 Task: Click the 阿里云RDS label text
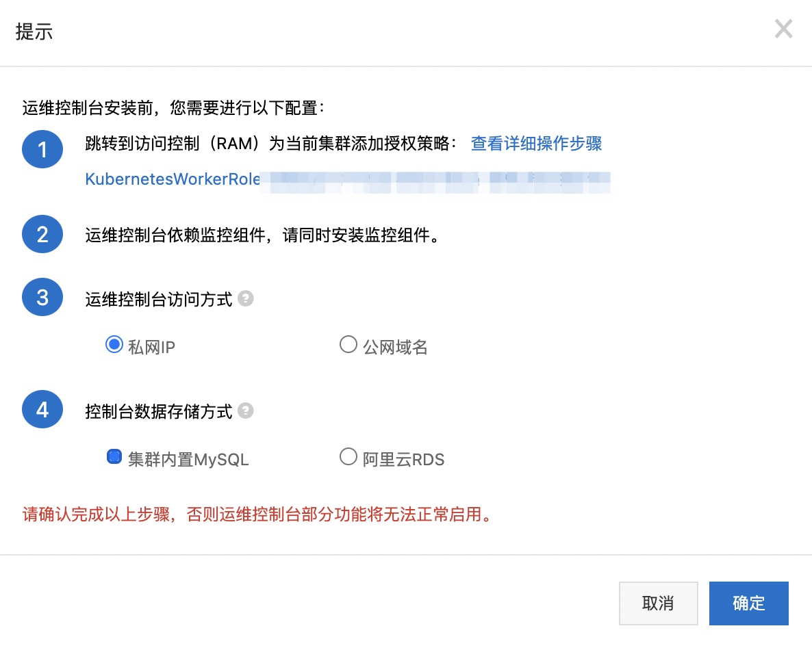tap(403, 460)
